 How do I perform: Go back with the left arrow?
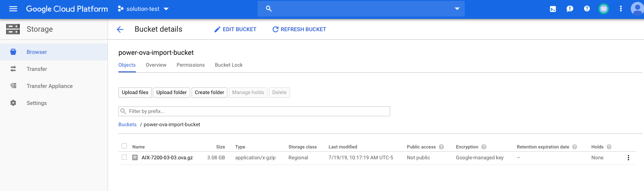point(120,29)
